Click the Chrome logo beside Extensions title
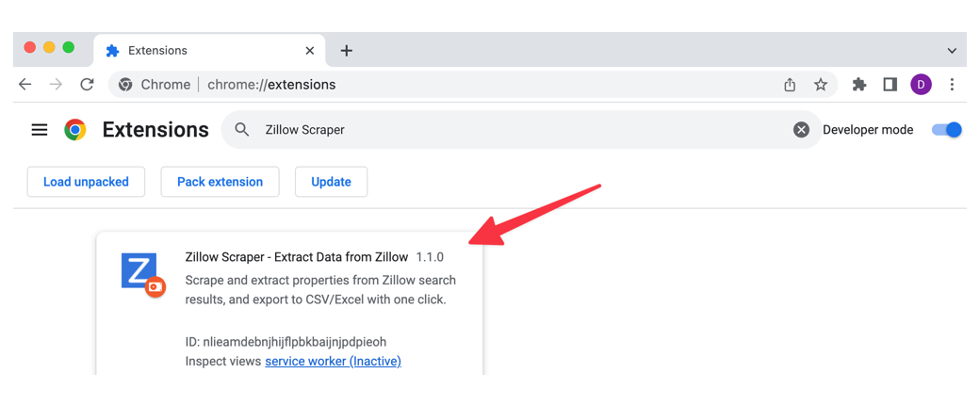The image size is (980, 405). (x=75, y=130)
